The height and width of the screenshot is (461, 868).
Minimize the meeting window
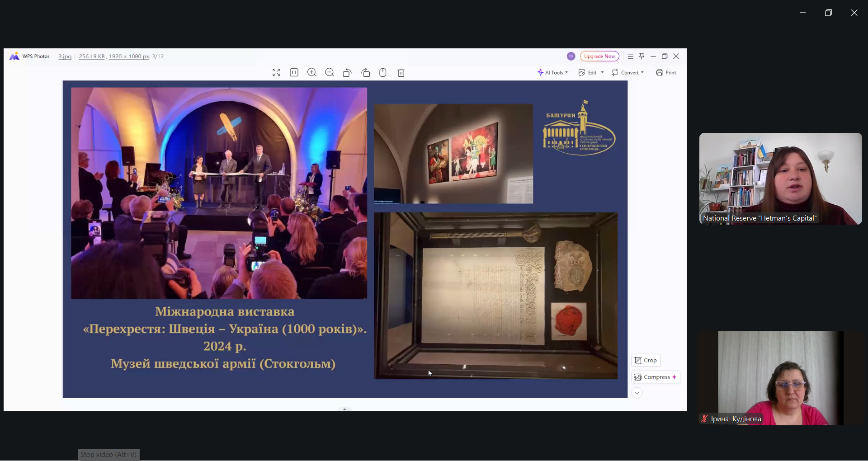coord(803,13)
